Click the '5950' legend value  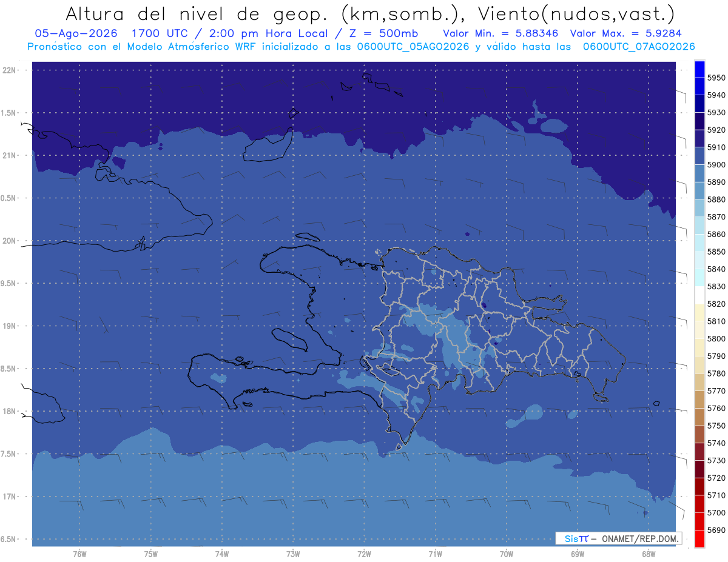coord(716,78)
